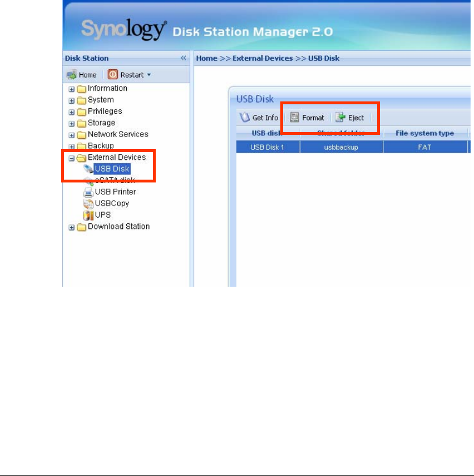Click the USBCopy icon
Viewport: 474px width, 476px height.
tap(88, 203)
